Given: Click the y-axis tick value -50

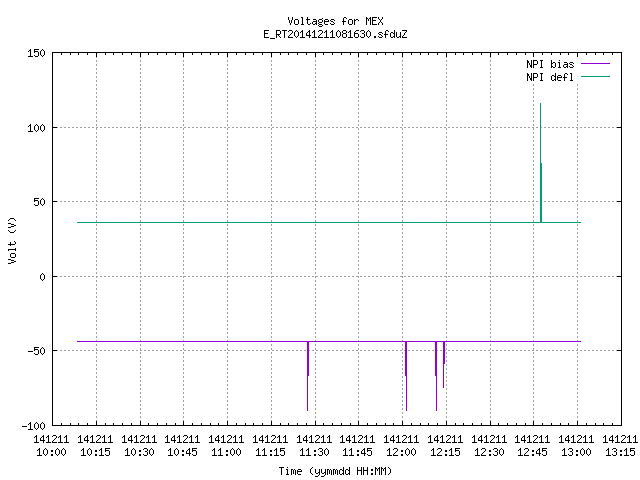Looking at the screenshot, I should 36,351.
